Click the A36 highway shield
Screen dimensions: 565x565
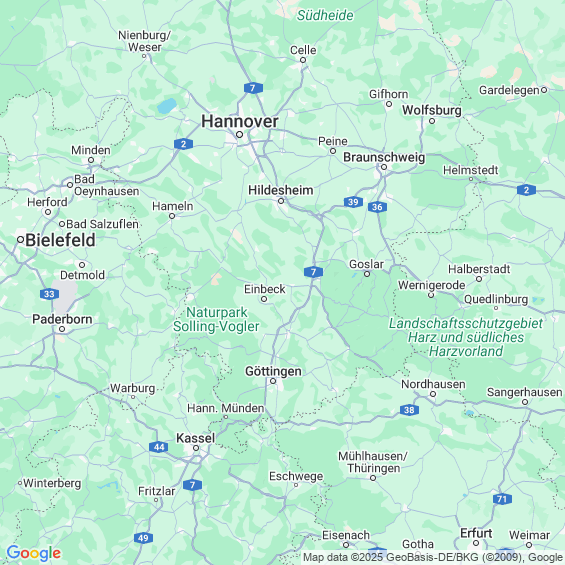click(377, 207)
